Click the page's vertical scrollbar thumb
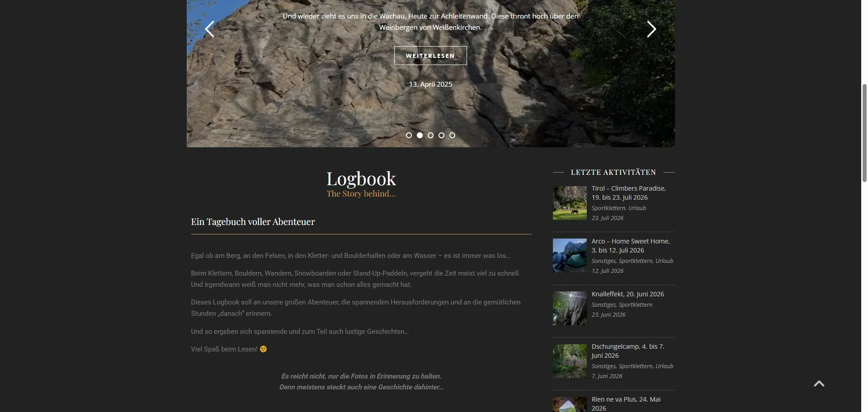868x412 pixels. tap(864, 133)
